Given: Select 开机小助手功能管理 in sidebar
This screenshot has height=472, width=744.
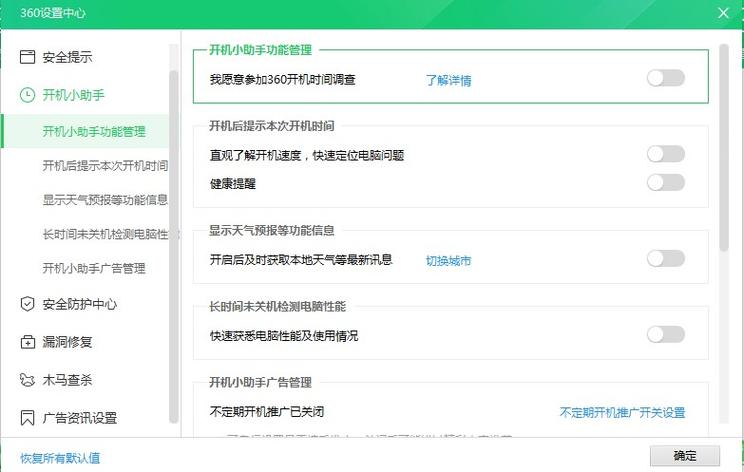Looking at the screenshot, I should click(84, 131).
